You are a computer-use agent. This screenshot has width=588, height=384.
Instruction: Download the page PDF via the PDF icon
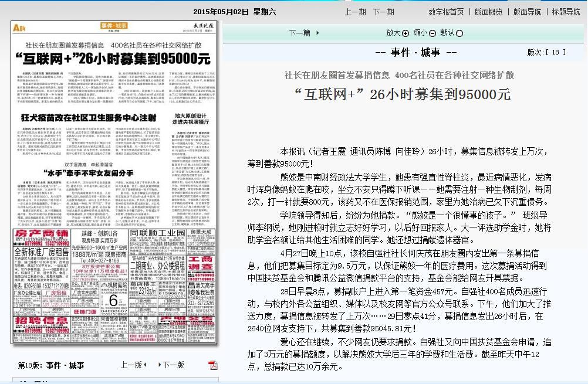[212, 365]
